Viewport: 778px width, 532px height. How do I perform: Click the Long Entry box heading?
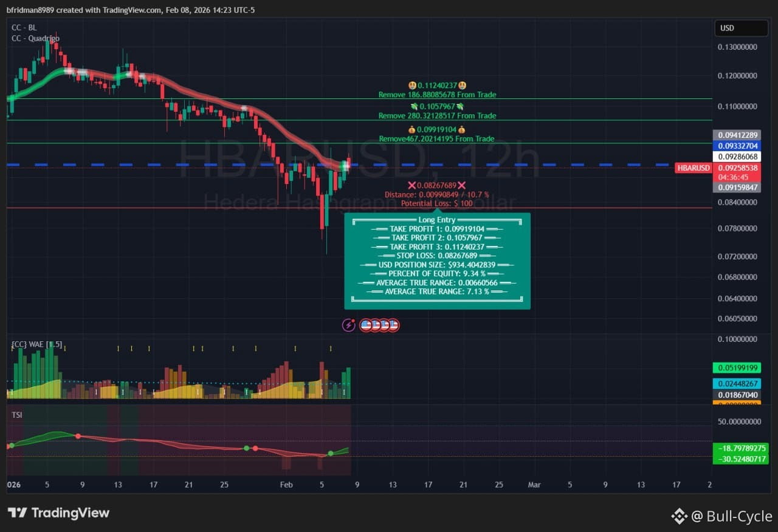(x=437, y=220)
